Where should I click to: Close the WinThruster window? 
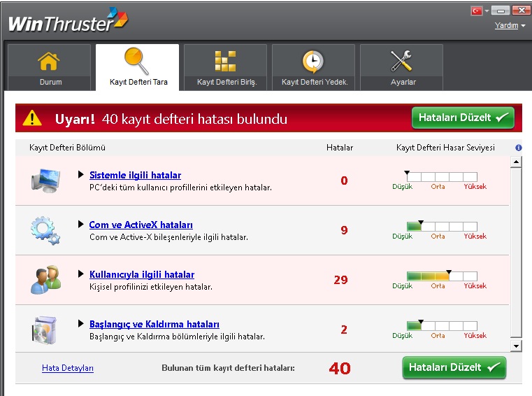(x=521, y=10)
